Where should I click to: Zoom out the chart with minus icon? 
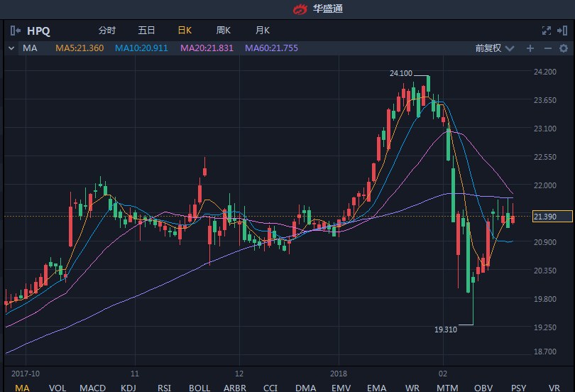tap(547, 48)
